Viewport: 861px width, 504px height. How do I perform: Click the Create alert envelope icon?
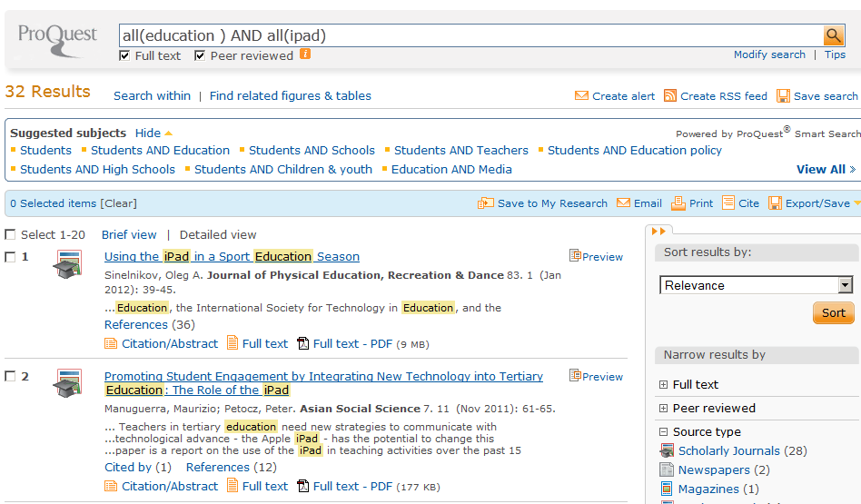click(581, 95)
